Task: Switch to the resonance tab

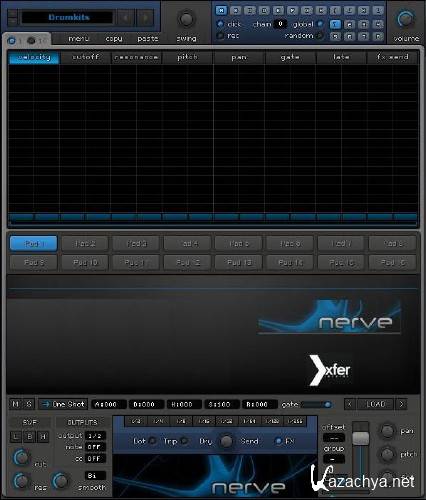Action: (136, 57)
